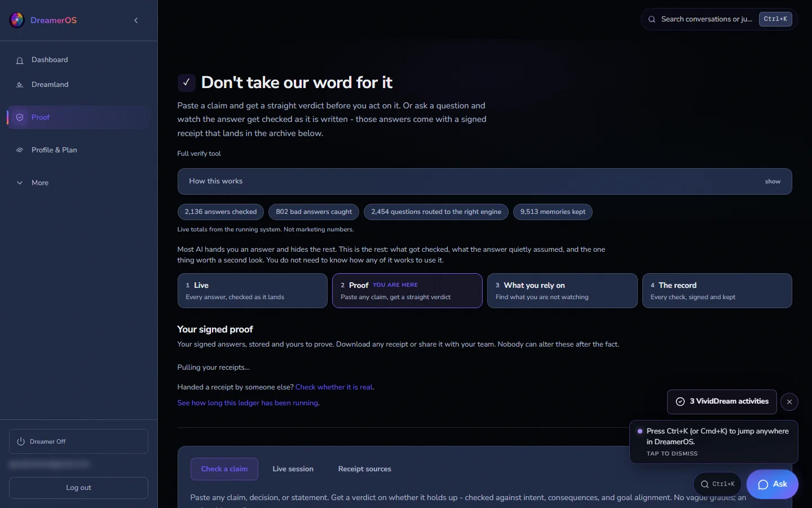Select step 4 The record card
Screen dimensions: 812x508
tap(717, 291)
